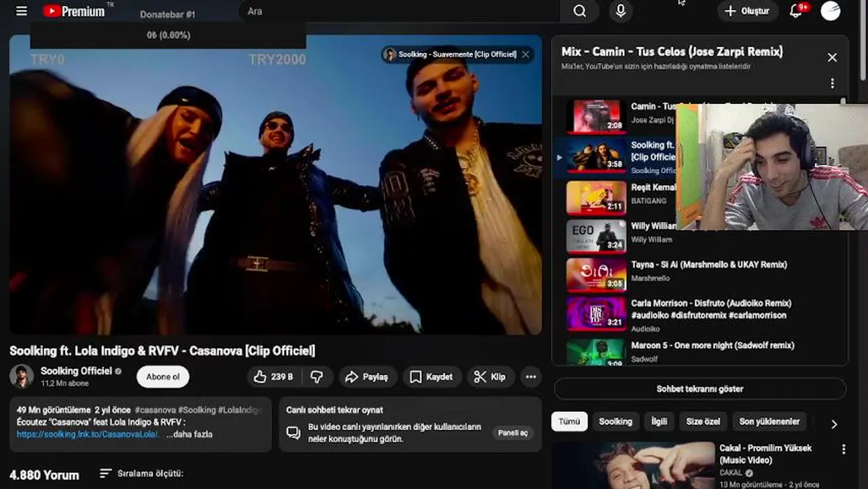Image resolution: width=868 pixels, height=489 pixels.
Task: Play Willy William EGO playlist thumbnail
Action: (596, 236)
